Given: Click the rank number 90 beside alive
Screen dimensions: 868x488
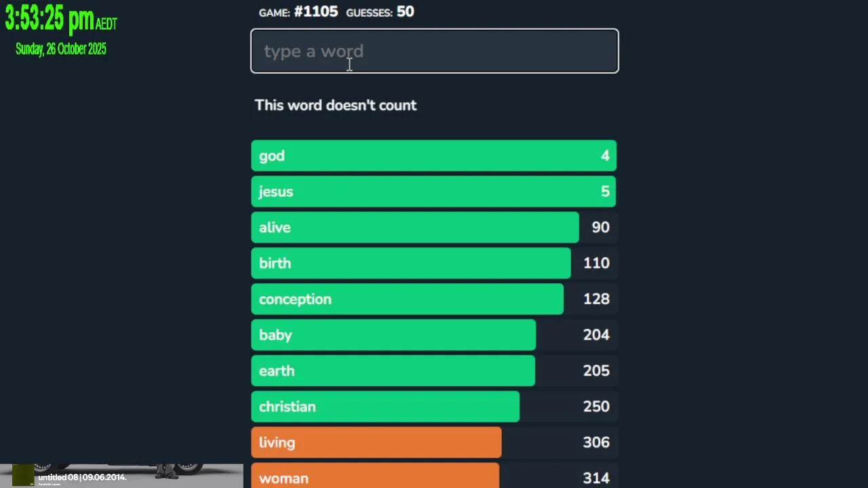Looking at the screenshot, I should pyautogui.click(x=600, y=228).
